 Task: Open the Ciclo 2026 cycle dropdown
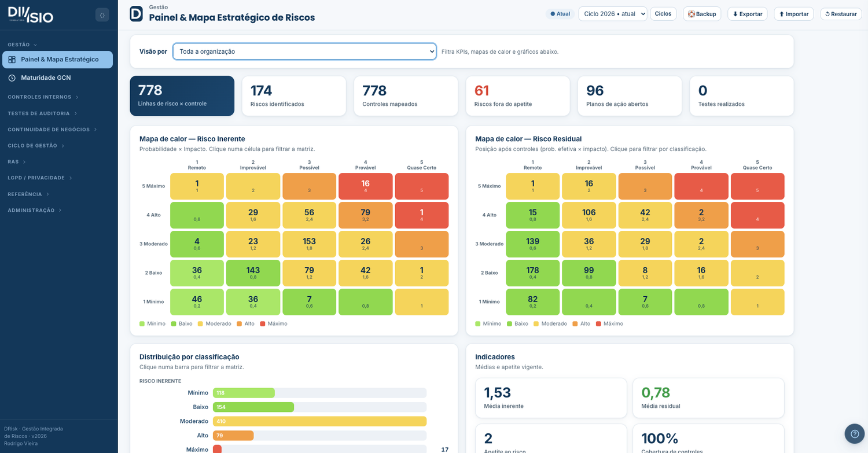click(613, 14)
